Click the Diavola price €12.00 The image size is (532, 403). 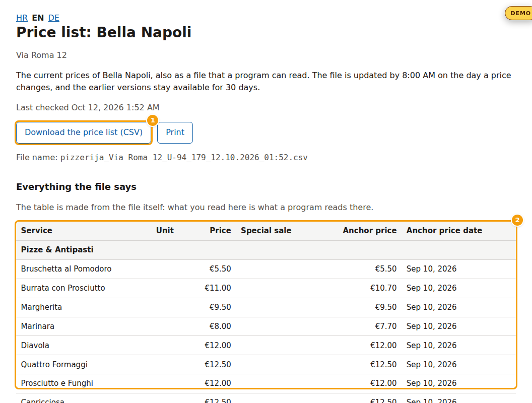pos(218,346)
